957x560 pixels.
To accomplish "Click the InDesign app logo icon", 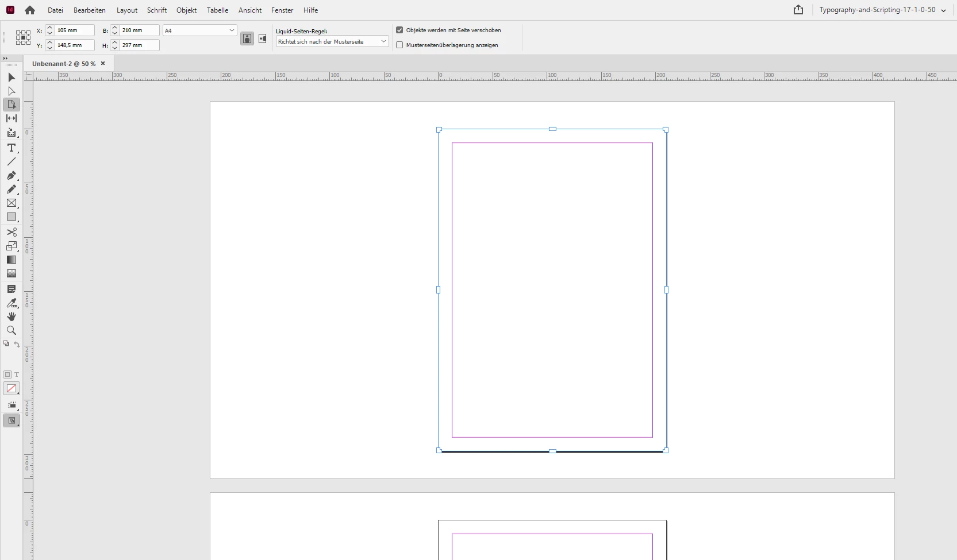I will (x=10, y=10).
